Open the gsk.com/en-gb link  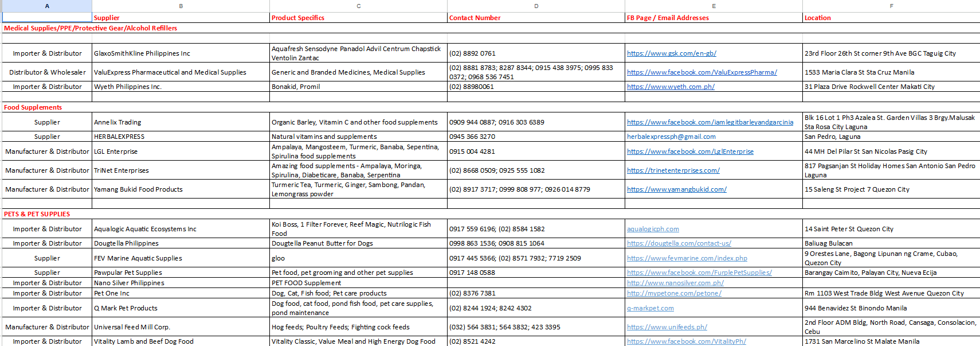click(x=671, y=53)
